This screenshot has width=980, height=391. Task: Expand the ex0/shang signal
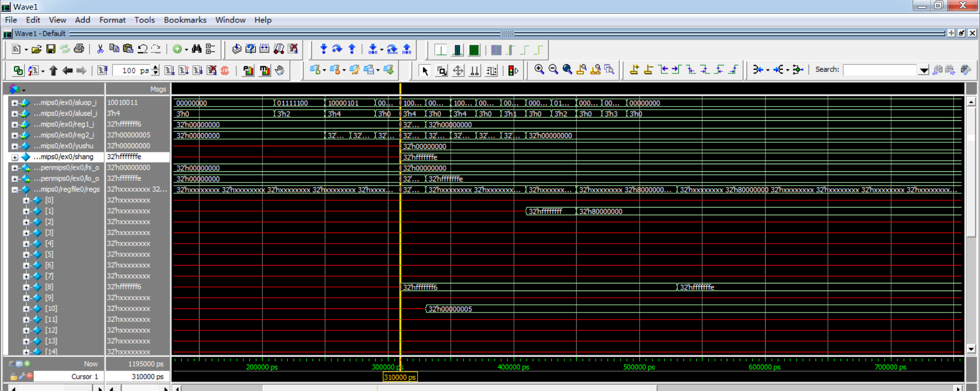coord(15,157)
